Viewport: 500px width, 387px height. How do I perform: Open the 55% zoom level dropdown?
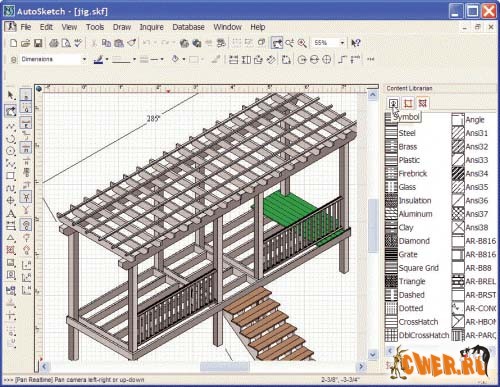(342, 43)
